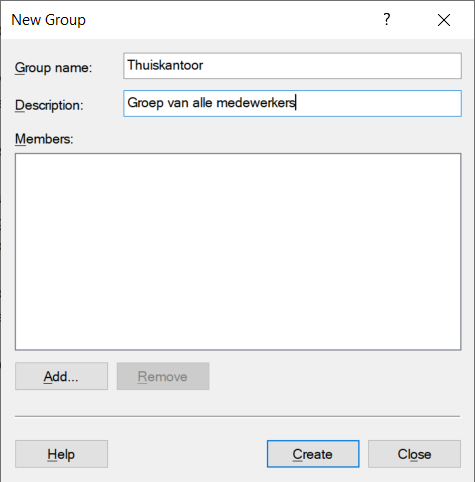Focus the Group name text field
This screenshot has height=482, width=475.
292,66
